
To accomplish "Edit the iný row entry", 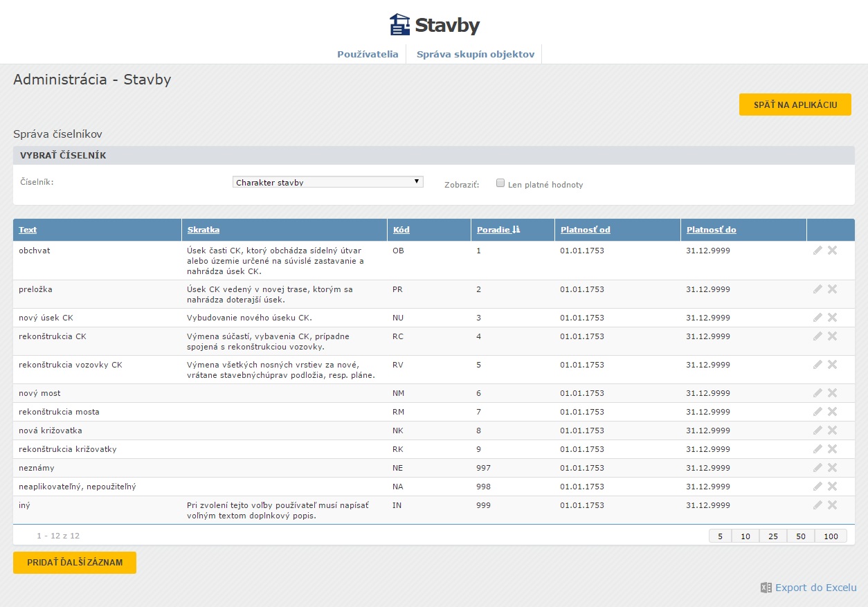I will click(817, 505).
